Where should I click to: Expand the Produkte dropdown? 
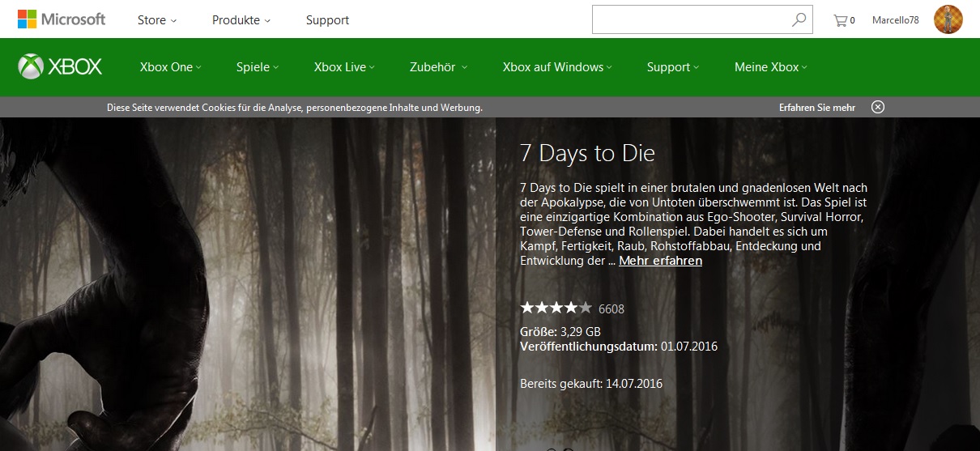click(x=241, y=20)
